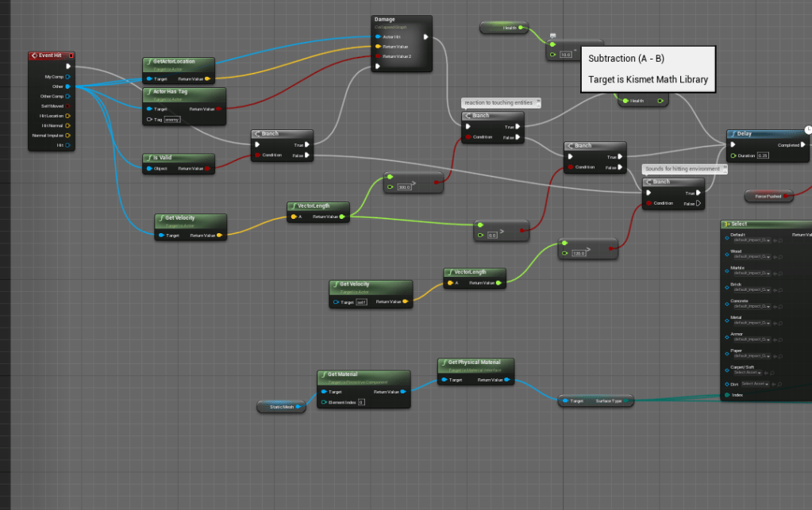812x510 pixels.
Task: Click the False exec pin on the sounds Branch
Action: 698,203
